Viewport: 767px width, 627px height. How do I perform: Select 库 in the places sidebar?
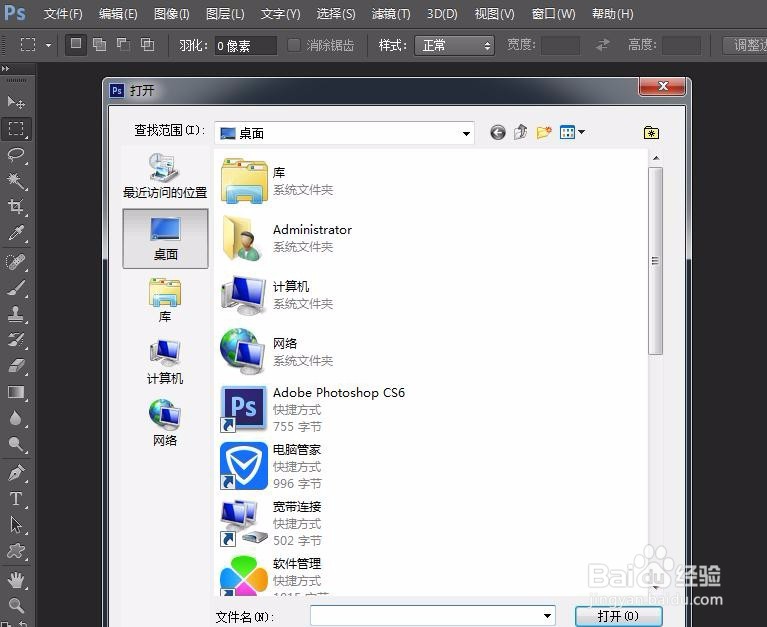[x=165, y=300]
